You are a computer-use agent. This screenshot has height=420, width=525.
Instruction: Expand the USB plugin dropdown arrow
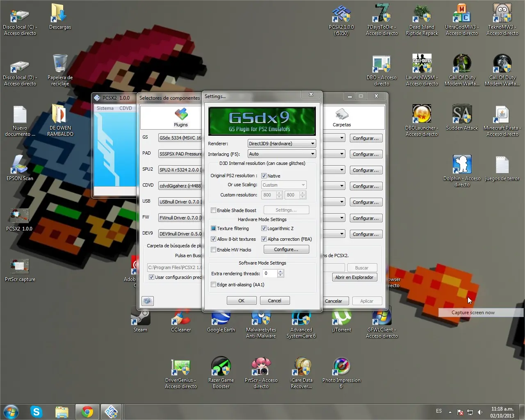coord(342,202)
